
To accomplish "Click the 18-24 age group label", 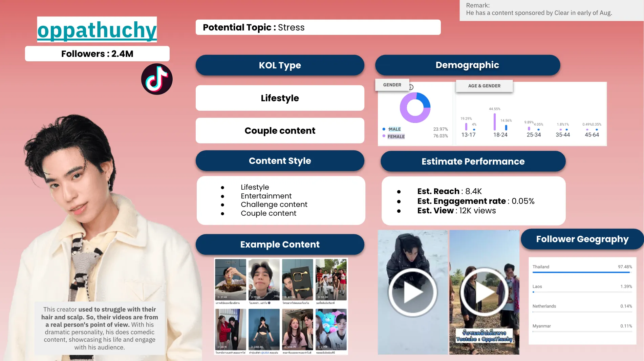I will tap(500, 135).
